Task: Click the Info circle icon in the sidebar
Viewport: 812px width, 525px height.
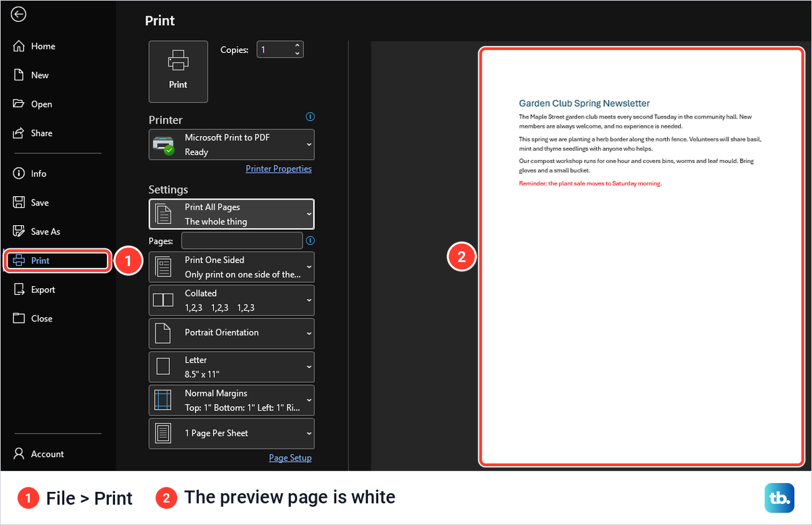Action: (x=19, y=174)
